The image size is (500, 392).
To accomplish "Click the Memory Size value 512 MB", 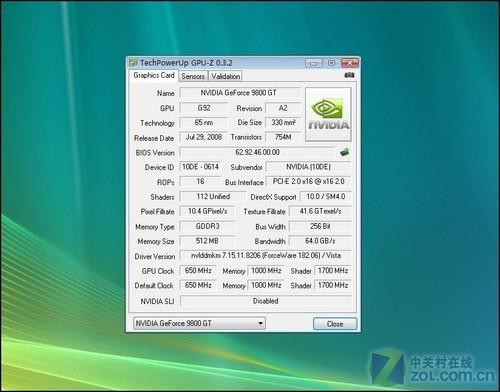I will [207, 241].
